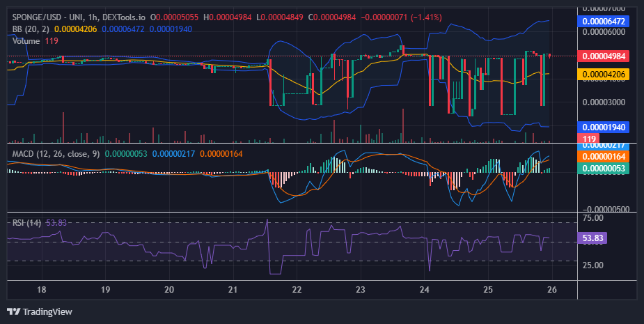Click the RSI (14) indicator legend
Viewport: 644px width, 324px height.
click(x=26, y=222)
